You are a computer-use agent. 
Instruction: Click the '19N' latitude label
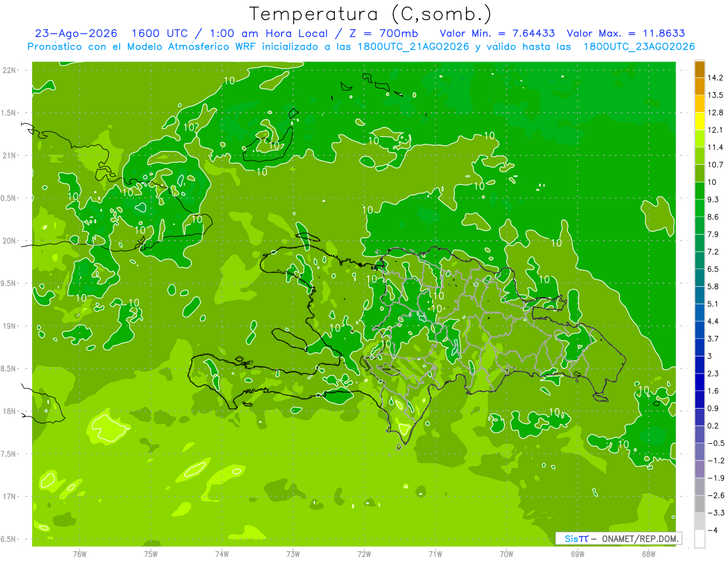(x=9, y=326)
